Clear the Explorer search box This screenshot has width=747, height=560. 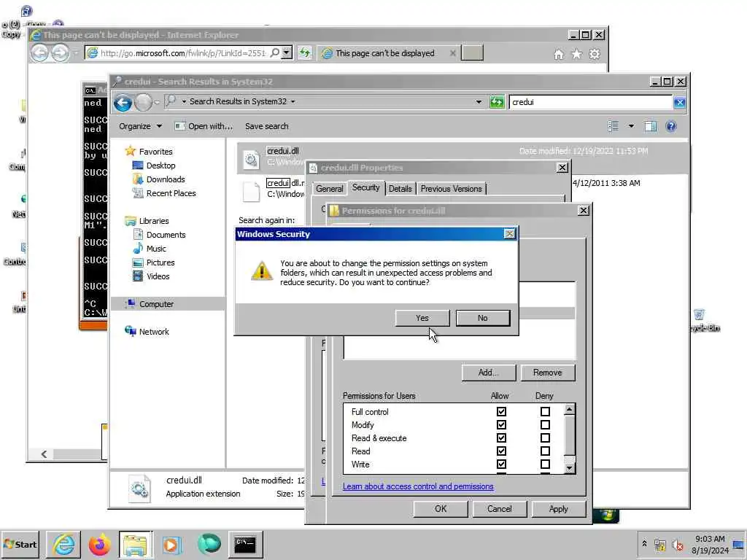680,102
